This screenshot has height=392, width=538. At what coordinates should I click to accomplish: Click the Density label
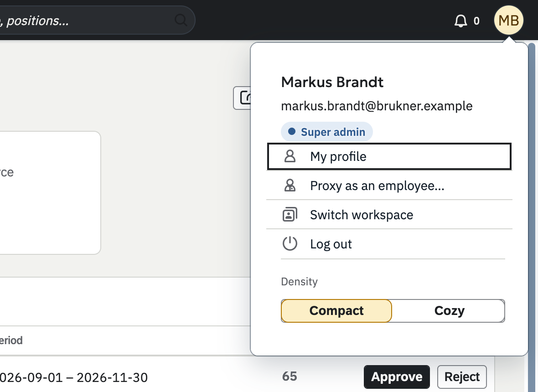(x=299, y=282)
